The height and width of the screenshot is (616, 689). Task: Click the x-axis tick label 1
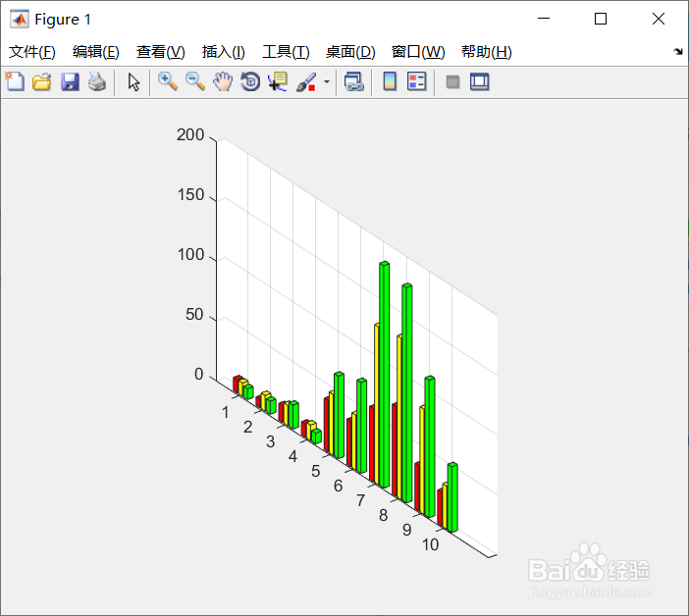(226, 412)
